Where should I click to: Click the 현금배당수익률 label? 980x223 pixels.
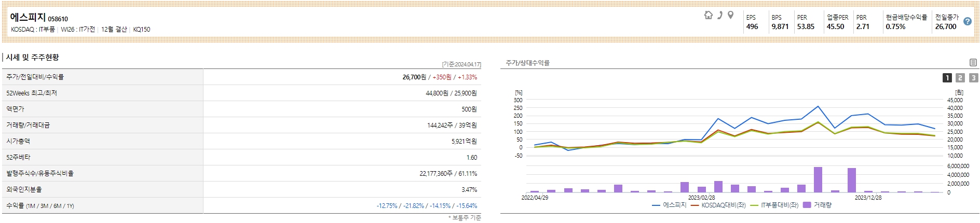point(906,17)
